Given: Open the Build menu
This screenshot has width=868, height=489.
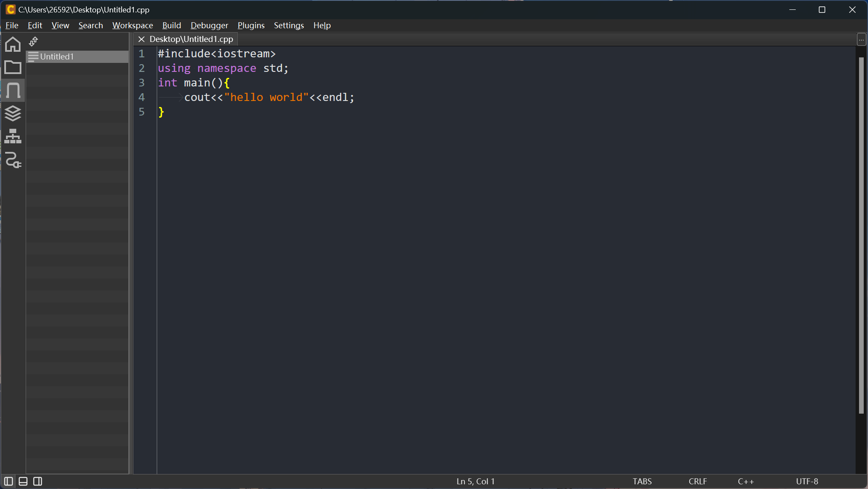Looking at the screenshot, I should 171,25.
